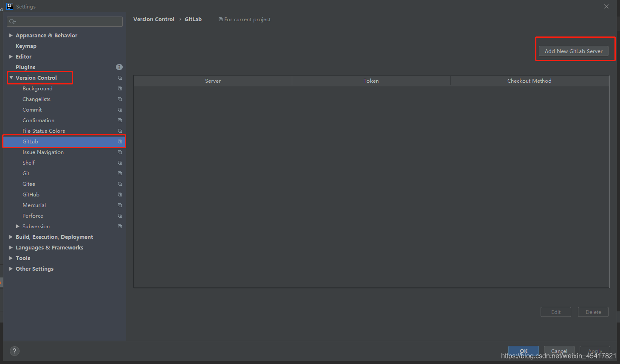Select the Git settings entry
Image resolution: width=620 pixels, height=364 pixels.
[x=26, y=174]
